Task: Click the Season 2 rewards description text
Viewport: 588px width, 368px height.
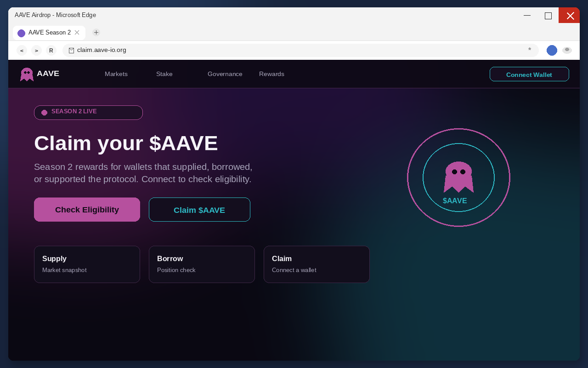Action: pos(143,173)
